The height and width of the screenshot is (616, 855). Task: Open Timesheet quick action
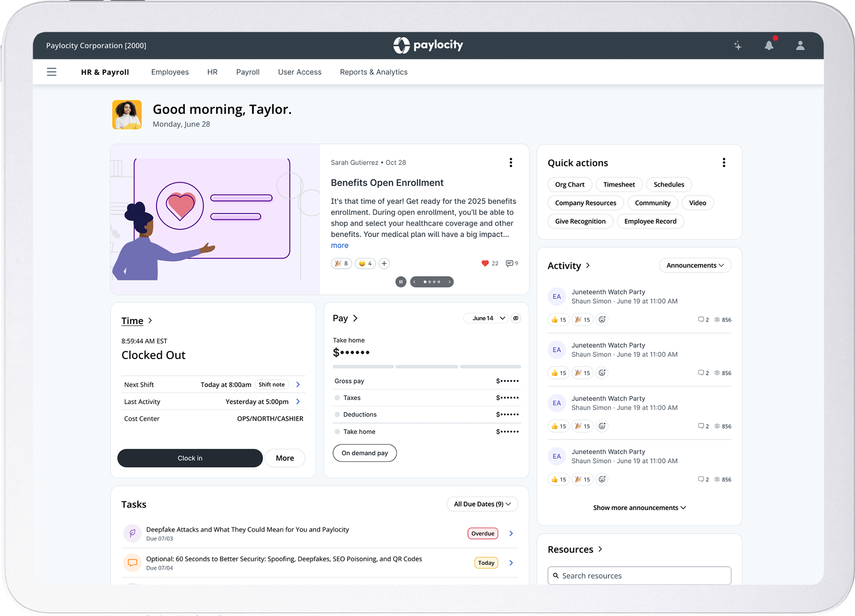pyautogui.click(x=619, y=185)
